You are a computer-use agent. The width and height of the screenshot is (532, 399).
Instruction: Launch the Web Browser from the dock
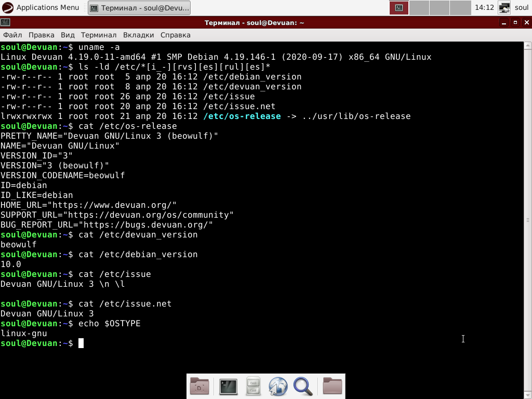click(x=278, y=386)
